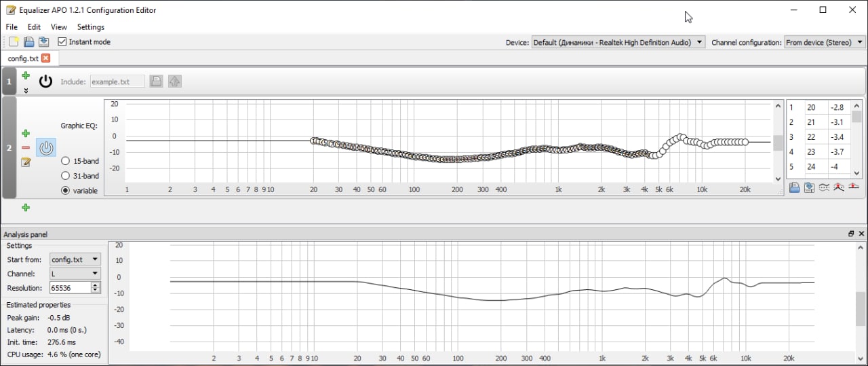Click the main toolbar Save file icon

coord(43,42)
